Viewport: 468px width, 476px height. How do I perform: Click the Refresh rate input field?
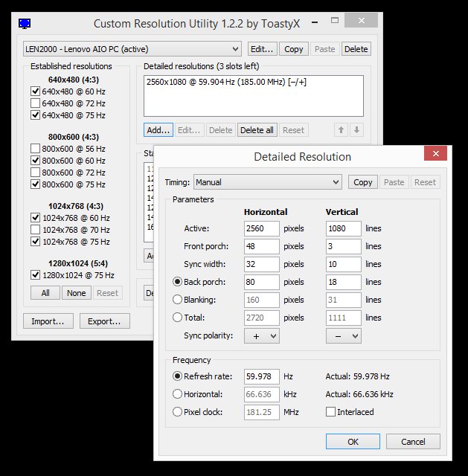click(261, 376)
